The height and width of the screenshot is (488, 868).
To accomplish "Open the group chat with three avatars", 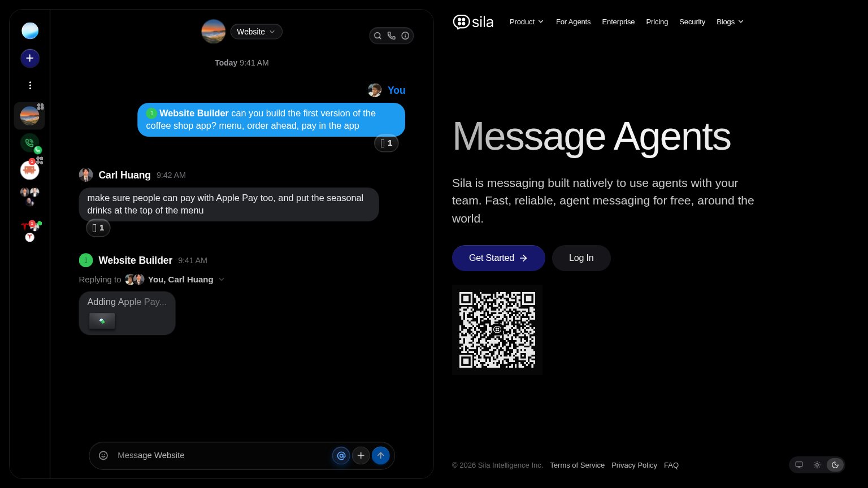I will point(30,197).
